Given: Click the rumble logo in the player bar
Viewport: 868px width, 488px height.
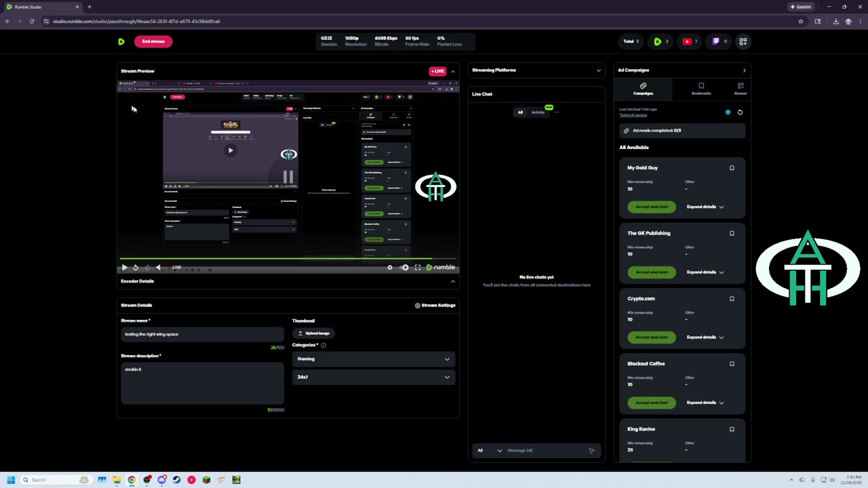Looking at the screenshot, I should coord(440,268).
